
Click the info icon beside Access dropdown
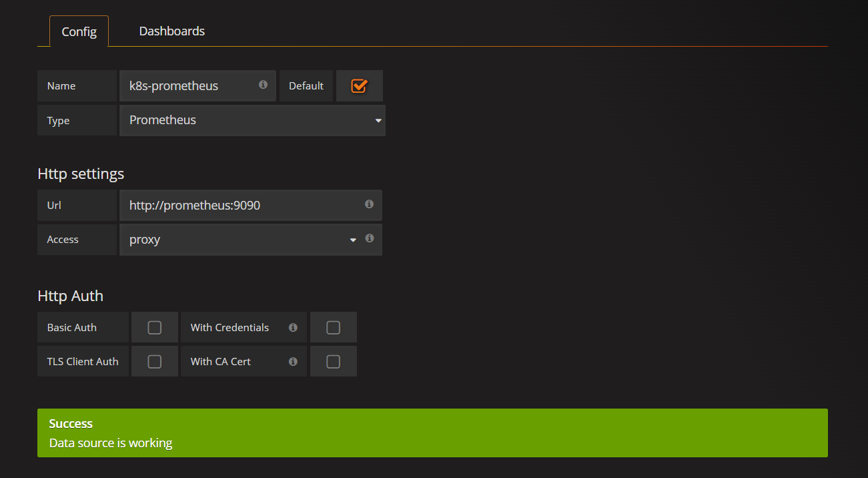(x=369, y=238)
